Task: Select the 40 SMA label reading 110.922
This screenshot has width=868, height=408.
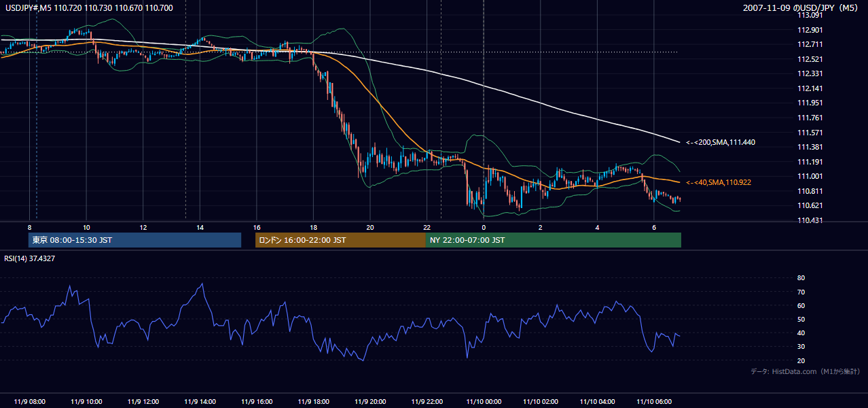Action: pos(719,183)
